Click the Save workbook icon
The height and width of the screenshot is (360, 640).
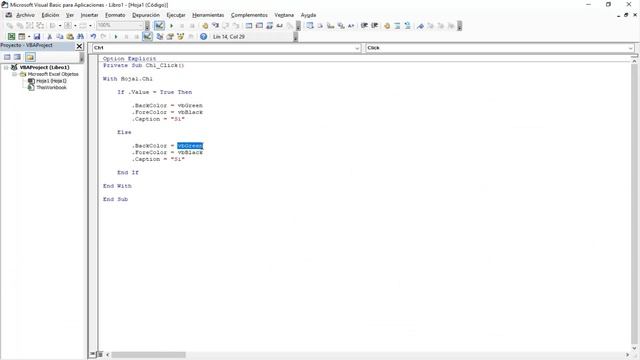37,37
